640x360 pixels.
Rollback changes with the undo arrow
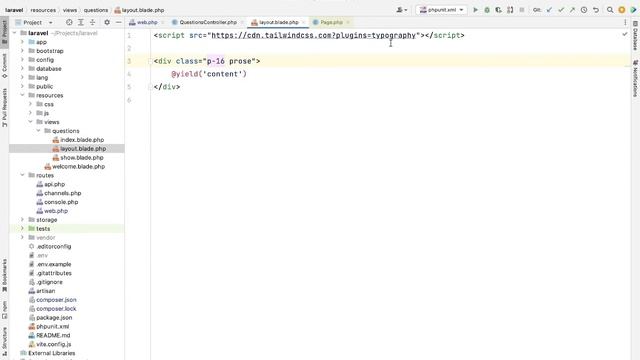pos(596,10)
